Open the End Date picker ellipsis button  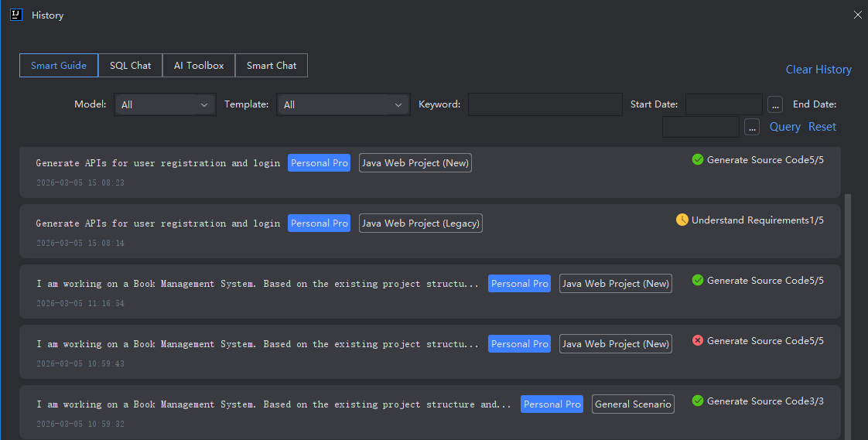point(752,127)
